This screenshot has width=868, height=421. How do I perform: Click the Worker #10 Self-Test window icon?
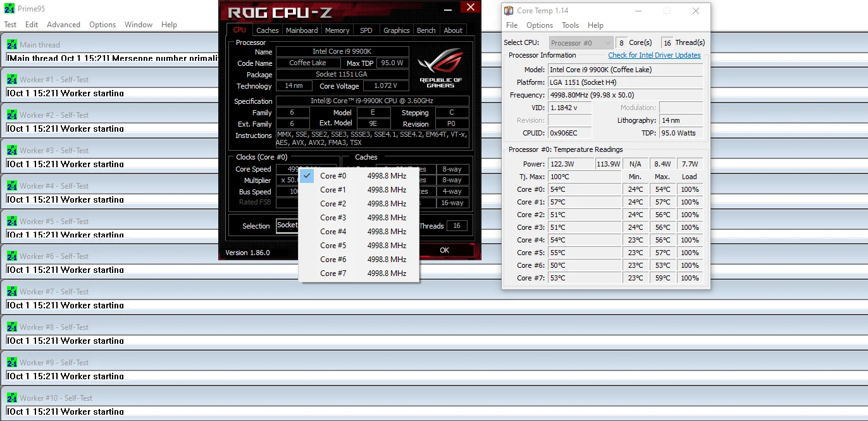point(12,398)
